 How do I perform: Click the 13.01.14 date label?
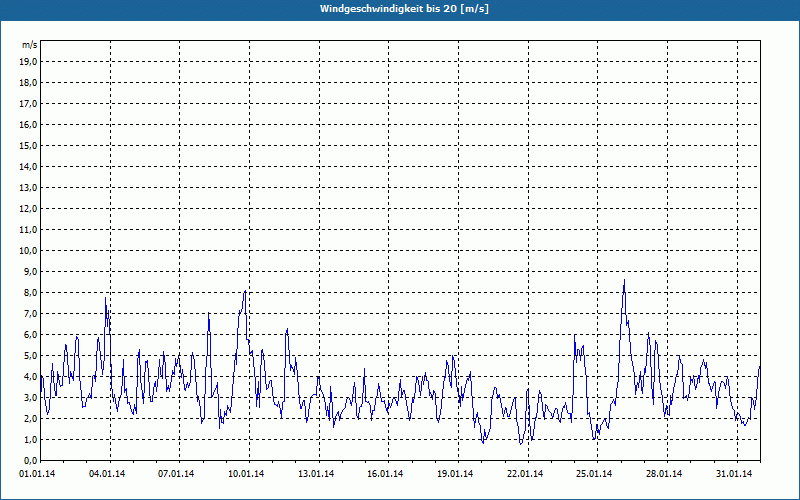point(316,474)
